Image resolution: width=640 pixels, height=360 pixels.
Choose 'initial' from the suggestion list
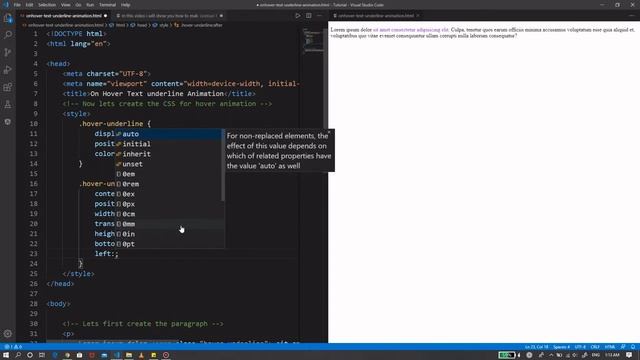tap(169, 144)
